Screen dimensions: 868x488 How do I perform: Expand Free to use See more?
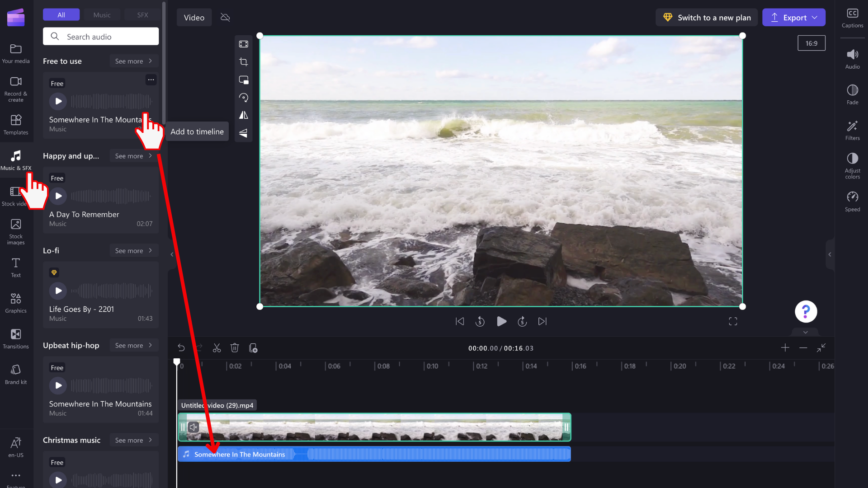(x=134, y=61)
